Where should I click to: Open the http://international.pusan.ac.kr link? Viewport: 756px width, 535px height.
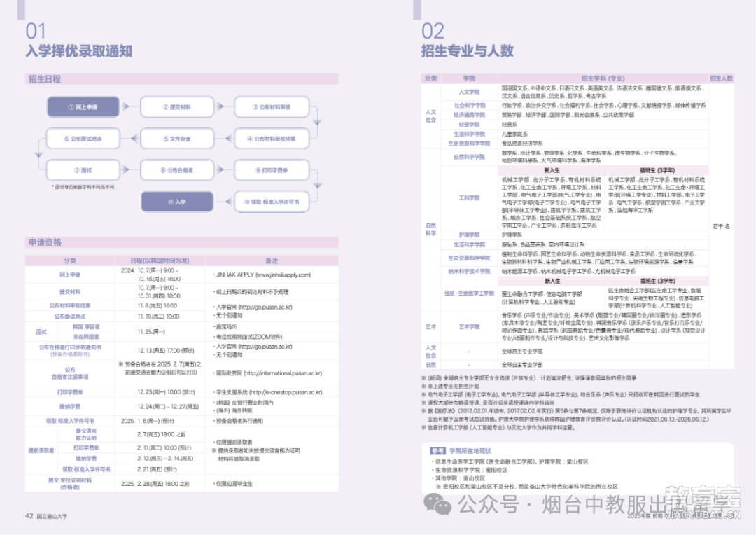click(283, 373)
